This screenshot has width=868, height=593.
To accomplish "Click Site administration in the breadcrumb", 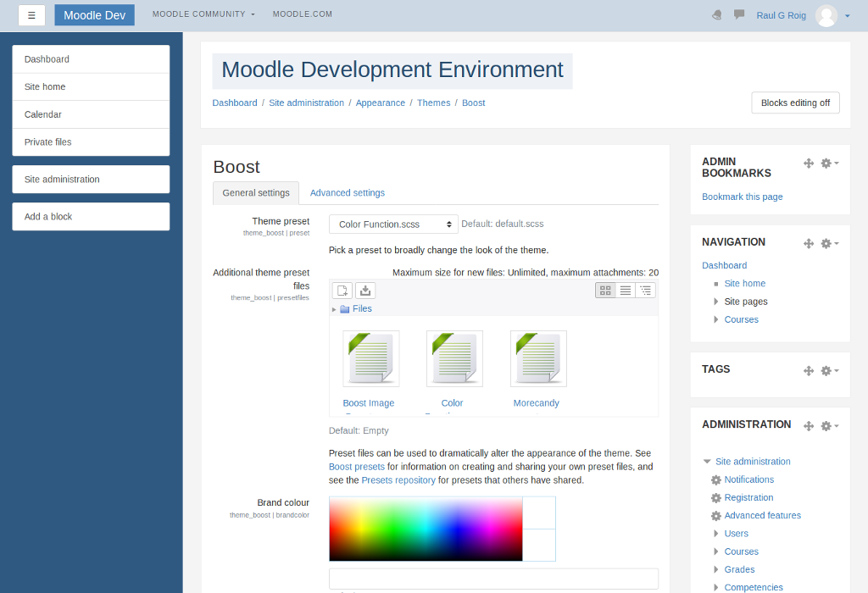I will [x=306, y=103].
